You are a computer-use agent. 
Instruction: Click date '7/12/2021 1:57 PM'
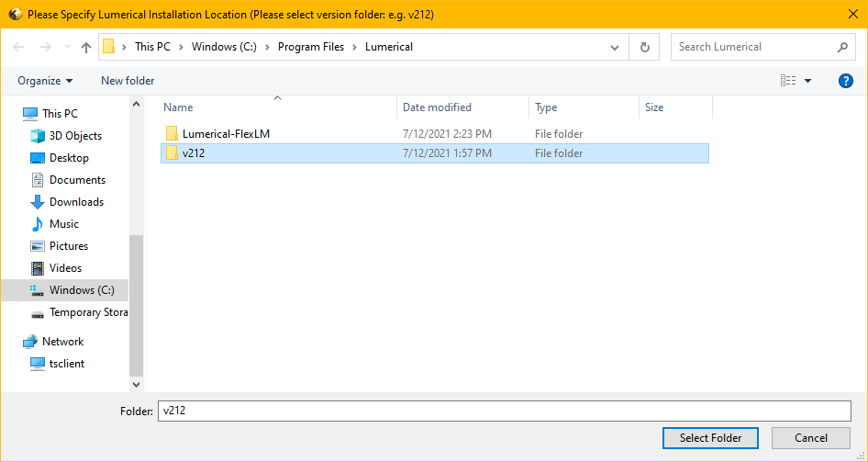447,153
